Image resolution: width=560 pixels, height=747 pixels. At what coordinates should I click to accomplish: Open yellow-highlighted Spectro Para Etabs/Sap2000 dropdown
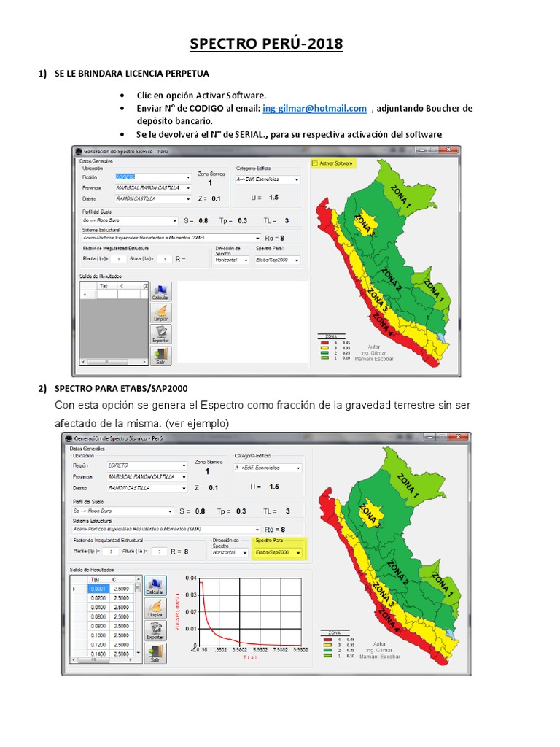tap(279, 553)
